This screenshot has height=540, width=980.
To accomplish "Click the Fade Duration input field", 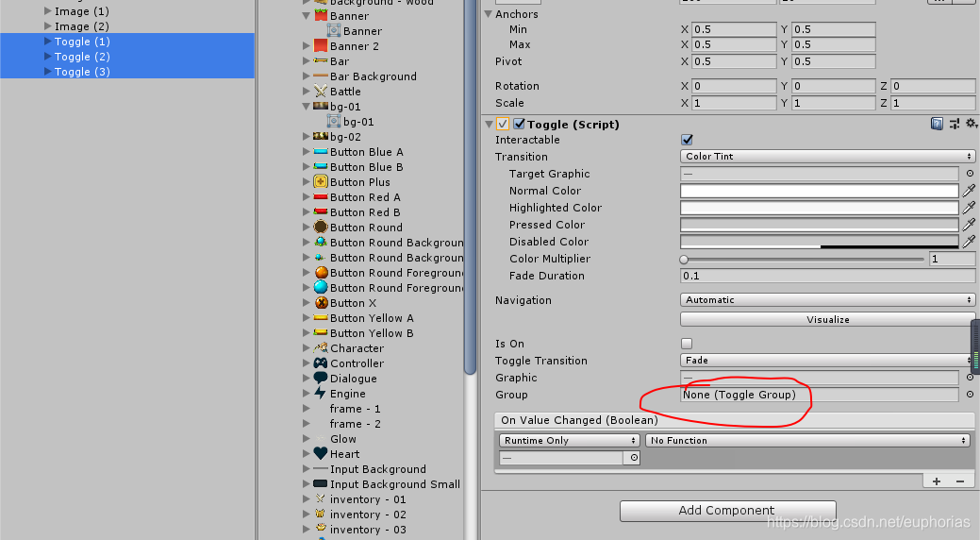I will click(x=827, y=276).
